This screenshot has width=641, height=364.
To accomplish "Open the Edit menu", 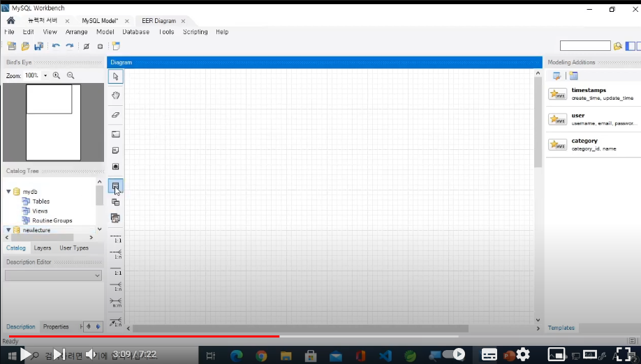I will pos(28,32).
